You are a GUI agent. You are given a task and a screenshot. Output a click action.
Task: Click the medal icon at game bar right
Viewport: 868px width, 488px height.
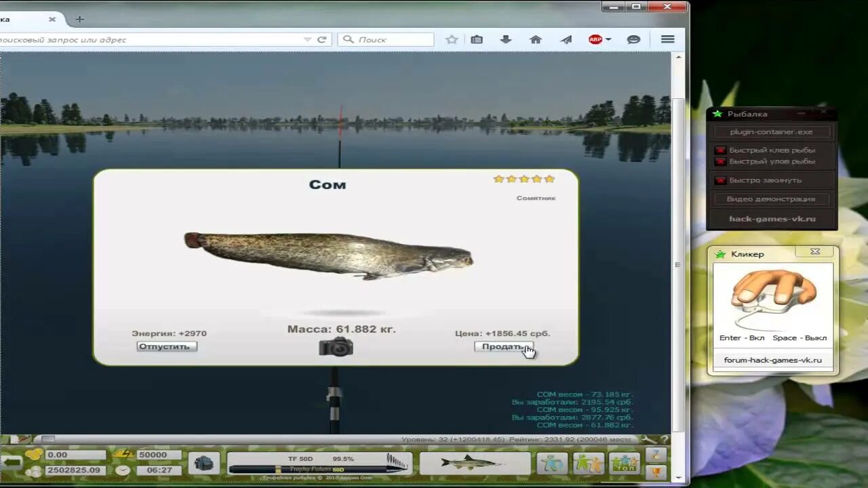click(x=655, y=455)
